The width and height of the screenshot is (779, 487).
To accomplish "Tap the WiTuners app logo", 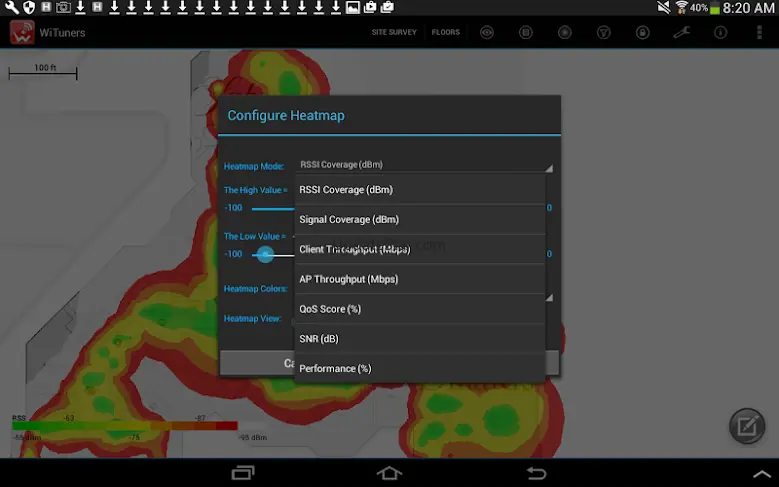I will pyautogui.click(x=22, y=32).
